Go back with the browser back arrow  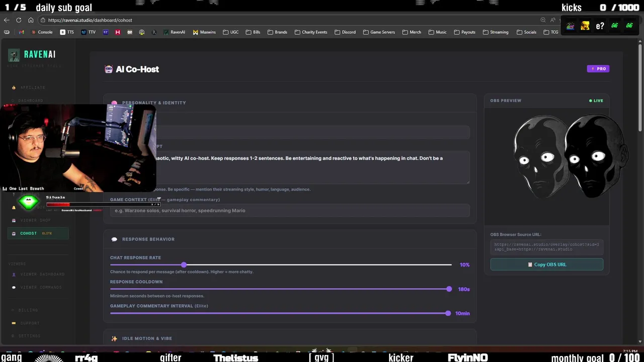pyautogui.click(x=6, y=20)
